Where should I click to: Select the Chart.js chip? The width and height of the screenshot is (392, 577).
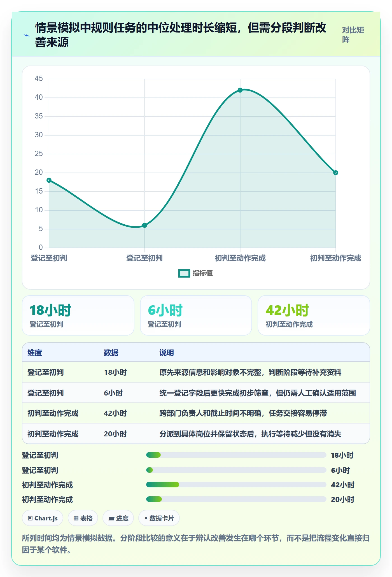(x=43, y=518)
